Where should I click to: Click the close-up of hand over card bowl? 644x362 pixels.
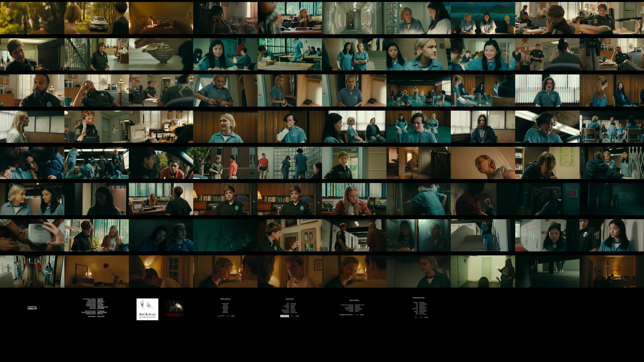pyautogui.click(x=161, y=54)
